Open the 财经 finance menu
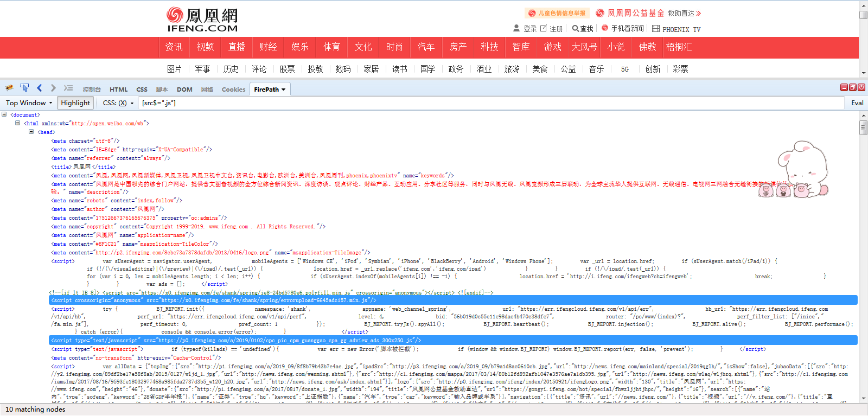Screen dimensions: 868x416 268,47
